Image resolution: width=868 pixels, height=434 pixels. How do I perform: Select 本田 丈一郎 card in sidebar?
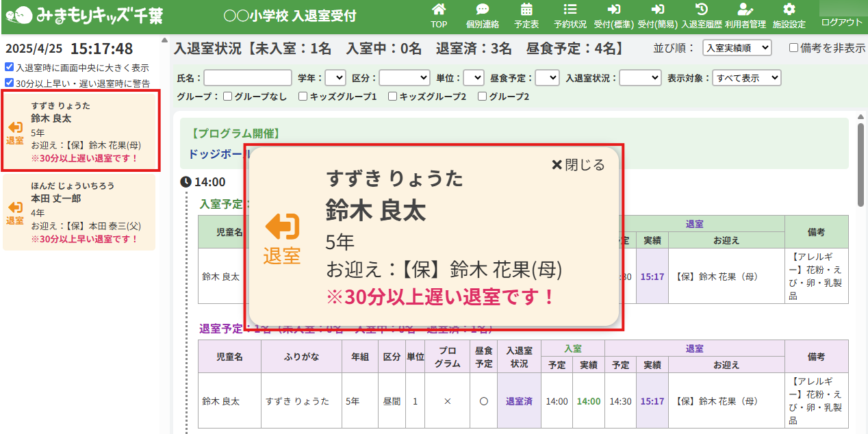click(79, 212)
